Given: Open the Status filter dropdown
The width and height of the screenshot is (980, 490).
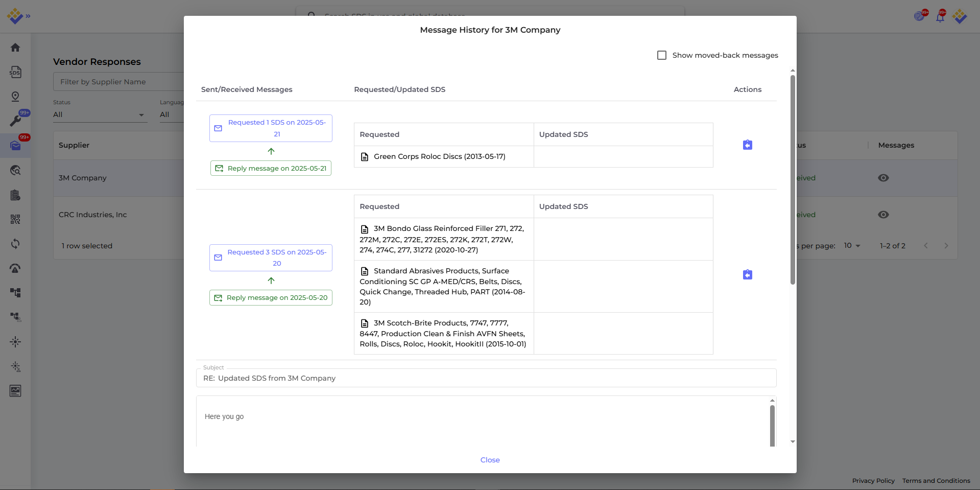Looking at the screenshot, I should coord(100,115).
